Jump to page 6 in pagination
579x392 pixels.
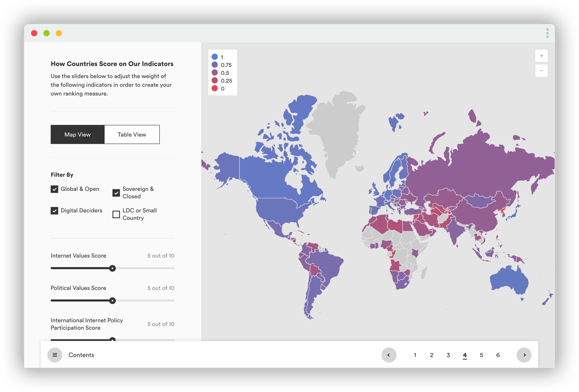pos(498,355)
